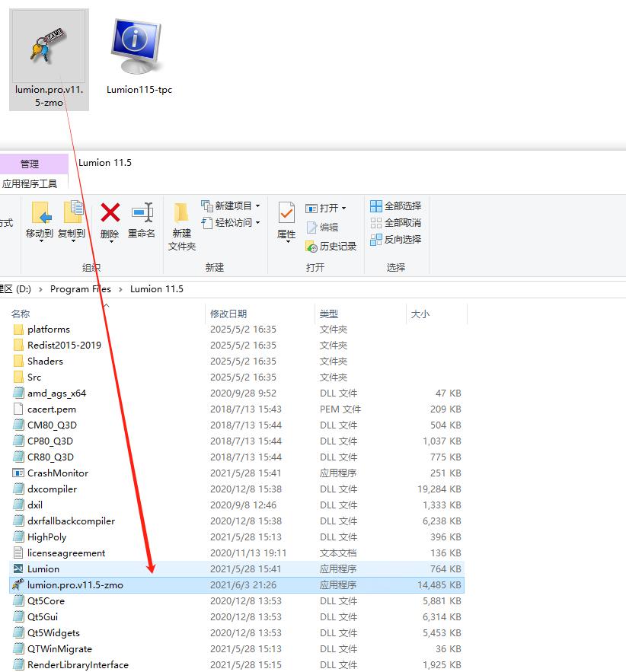Click the red X 删除 (Delete) icon
Screen dimensions: 626x672
pos(110,212)
